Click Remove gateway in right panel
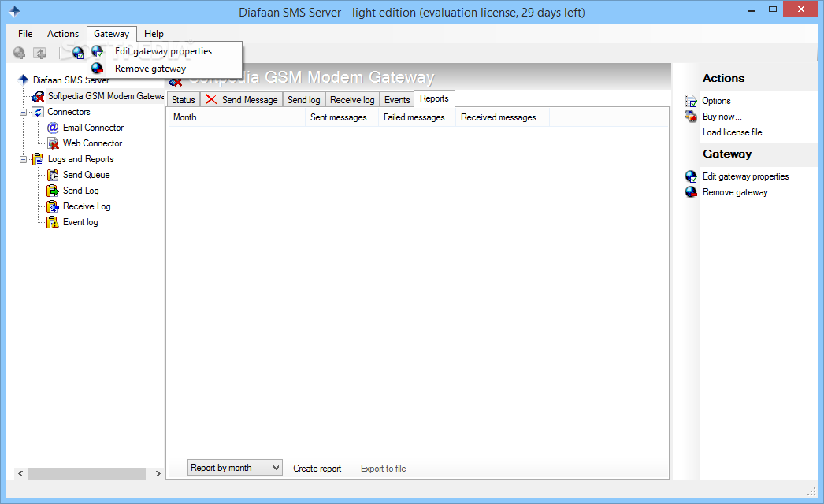The height and width of the screenshot is (504, 824). point(735,192)
